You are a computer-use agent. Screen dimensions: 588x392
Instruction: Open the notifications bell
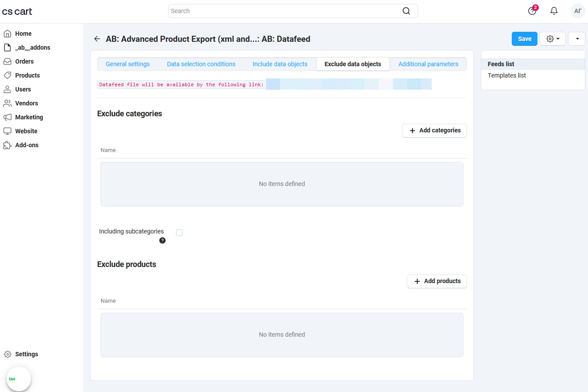(554, 11)
